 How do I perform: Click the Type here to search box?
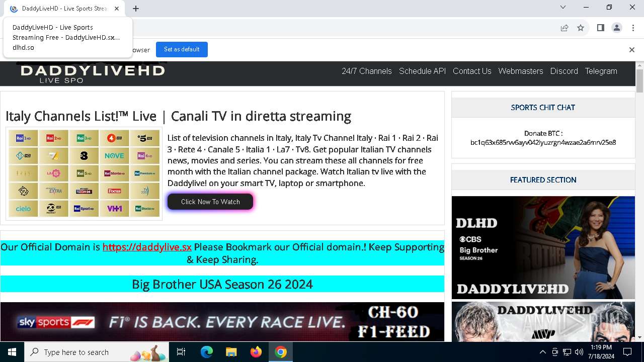point(97,352)
